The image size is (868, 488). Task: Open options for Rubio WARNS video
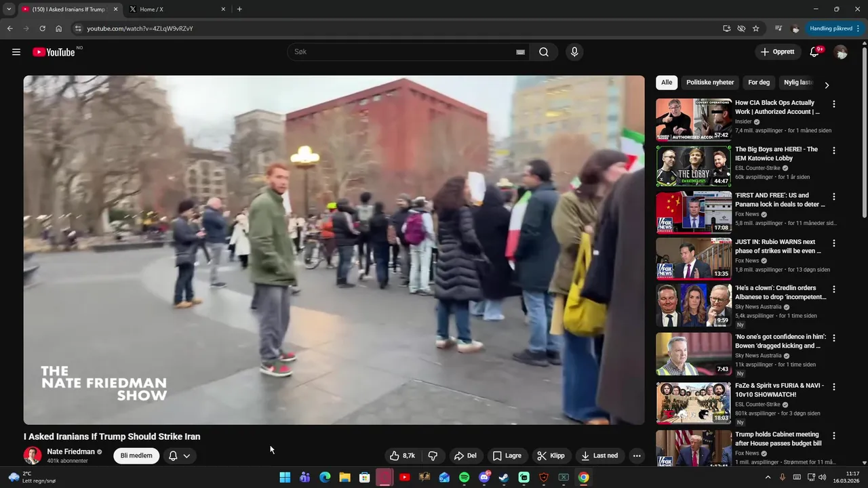834,243
